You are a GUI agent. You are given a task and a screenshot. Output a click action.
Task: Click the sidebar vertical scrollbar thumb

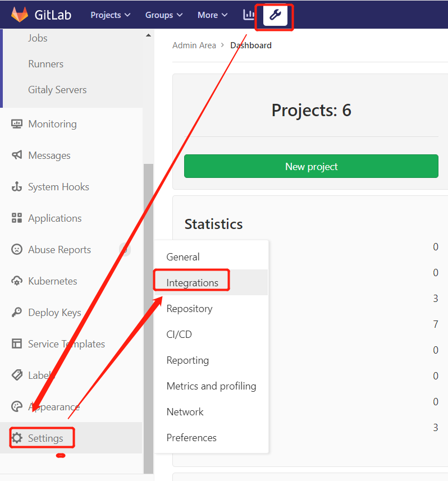[149, 318]
